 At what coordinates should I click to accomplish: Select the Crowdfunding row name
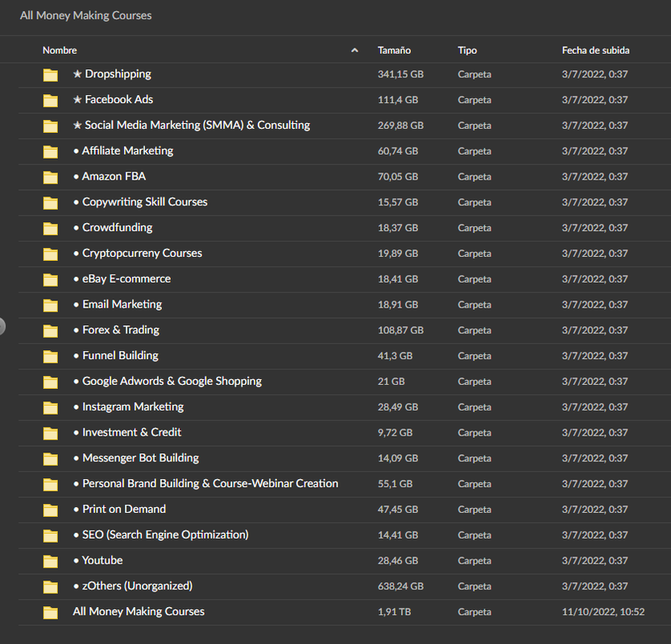[113, 228]
